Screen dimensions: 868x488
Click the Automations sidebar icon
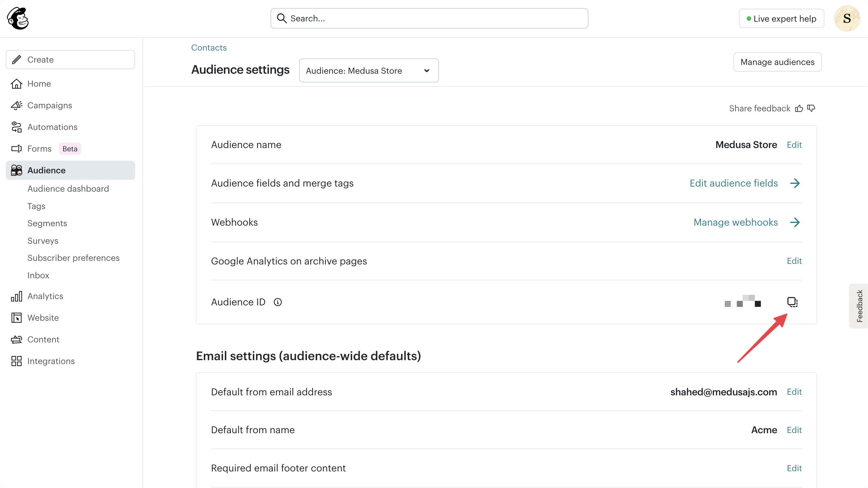coord(16,127)
